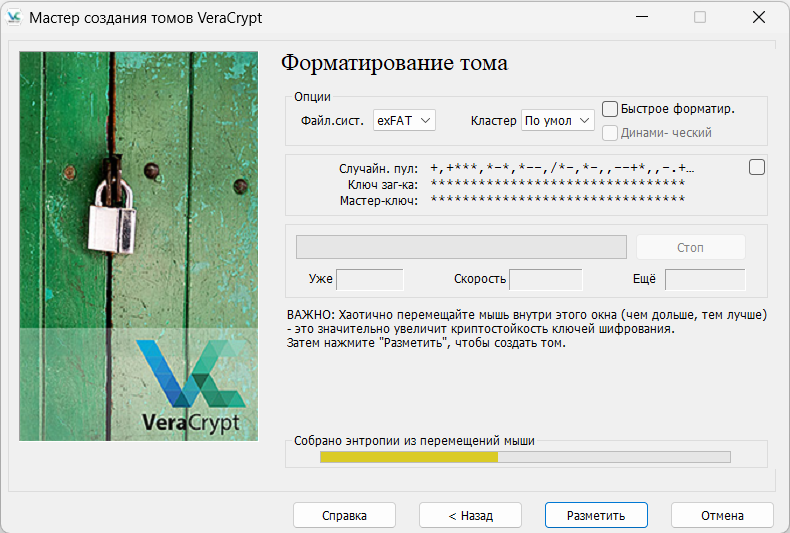
Task: Click the Уже field
Action: [370, 280]
